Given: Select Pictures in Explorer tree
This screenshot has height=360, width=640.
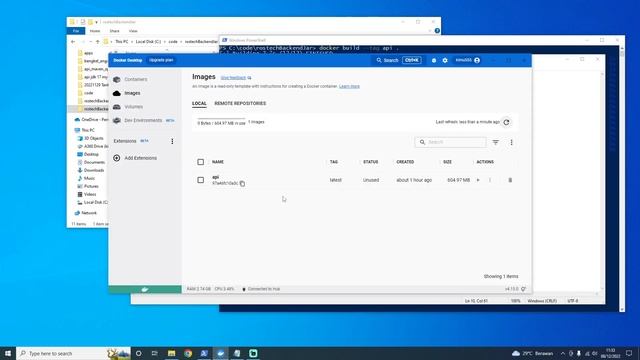Looking at the screenshot, I should pyautogui.click(x=88, y=186).
